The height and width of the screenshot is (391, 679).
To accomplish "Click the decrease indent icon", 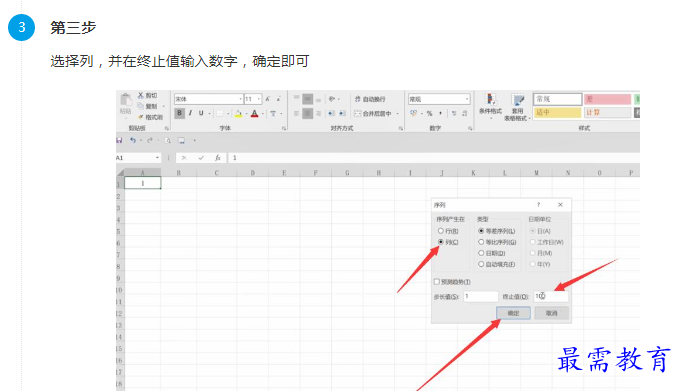I will pyautogui.click(x=331, y=113).
